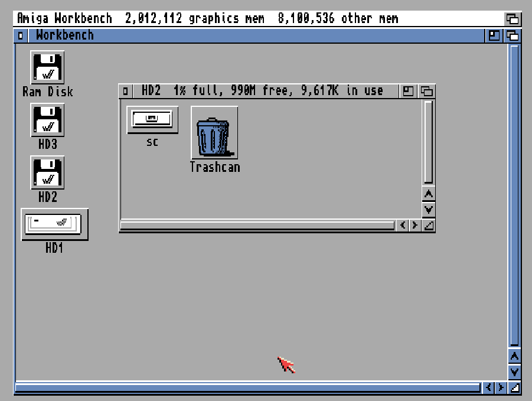The image size is (532, 401).
Task: Click the HD2 window scroll left arrow
Action: click(x=403, y=225)
